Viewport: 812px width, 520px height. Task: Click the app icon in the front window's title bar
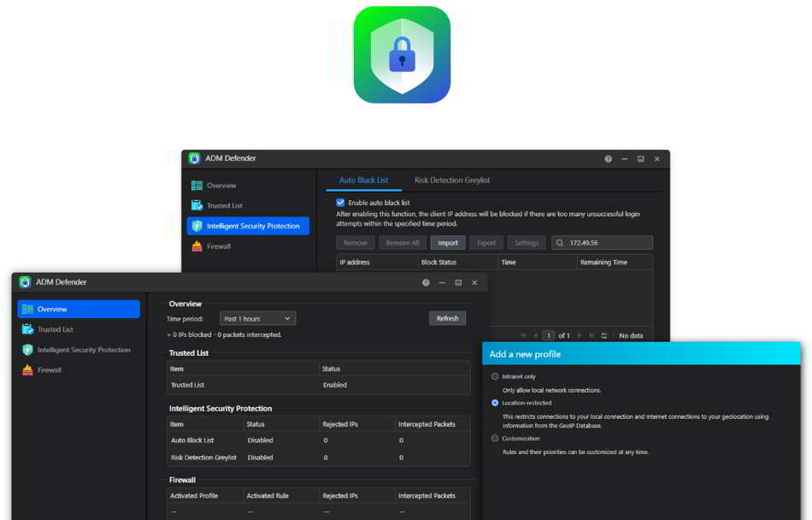(25, 282)
